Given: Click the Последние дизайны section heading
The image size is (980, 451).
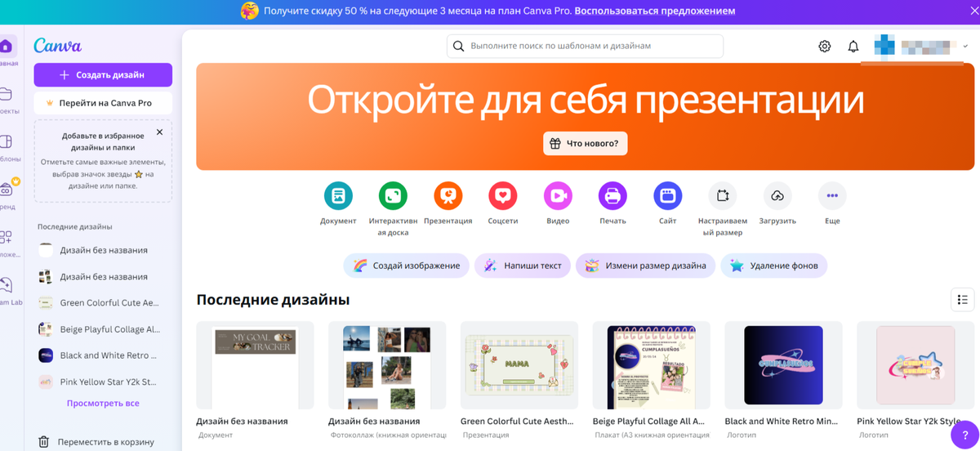Looking at the screenshot, I should click(x=273, y=300).
